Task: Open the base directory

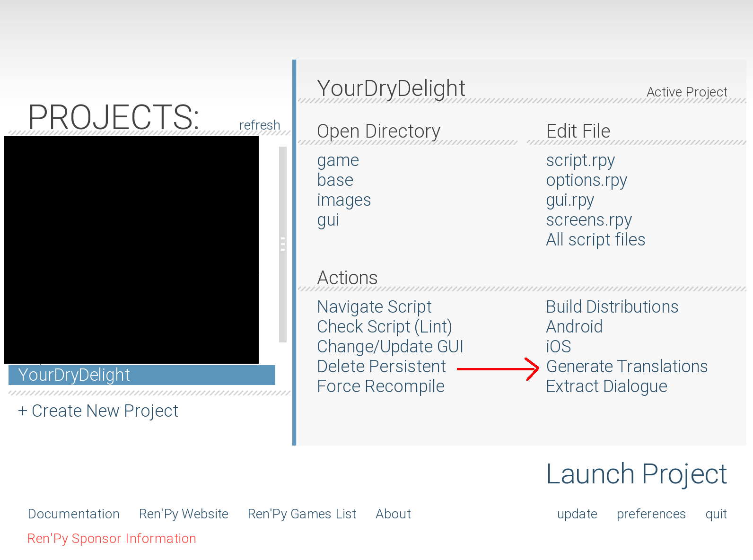Action: pyautogui.click(x=335, y=180)
